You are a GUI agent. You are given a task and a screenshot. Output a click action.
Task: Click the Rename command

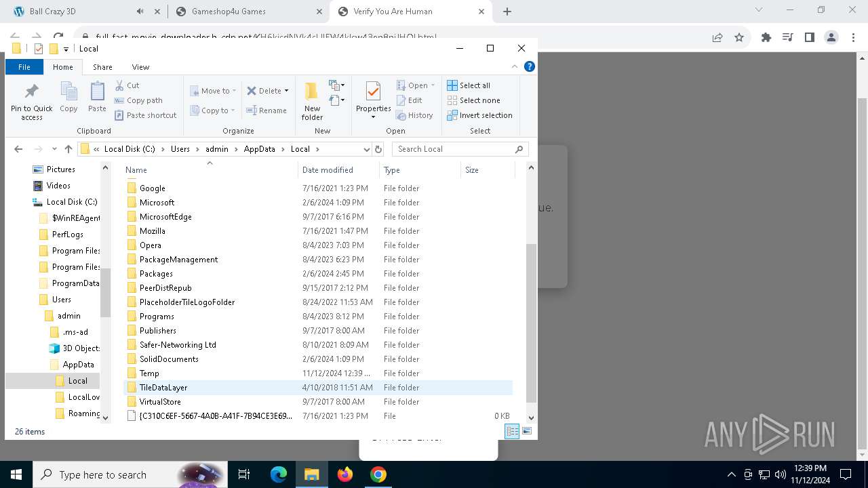coord(266,110)
